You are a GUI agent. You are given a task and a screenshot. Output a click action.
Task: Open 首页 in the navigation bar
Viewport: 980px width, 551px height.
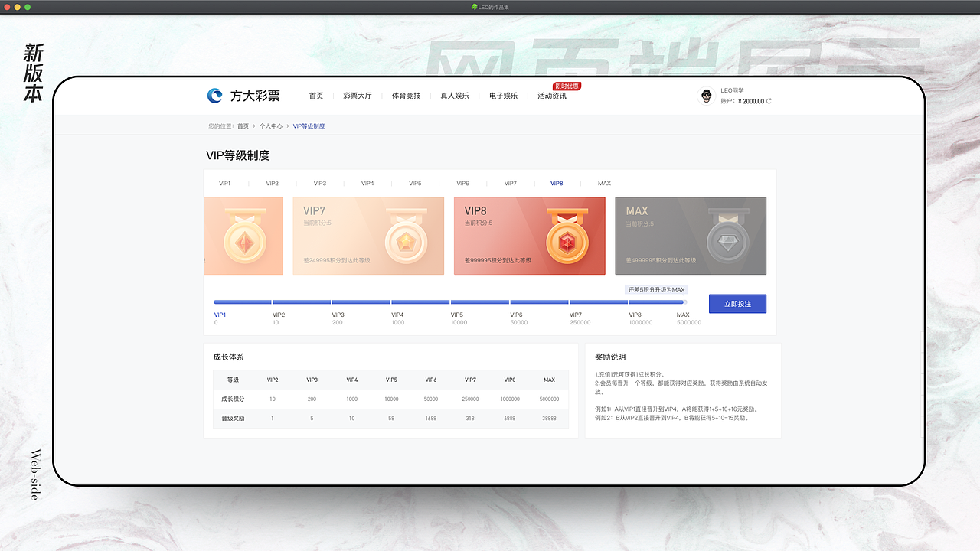coord(316,96)
